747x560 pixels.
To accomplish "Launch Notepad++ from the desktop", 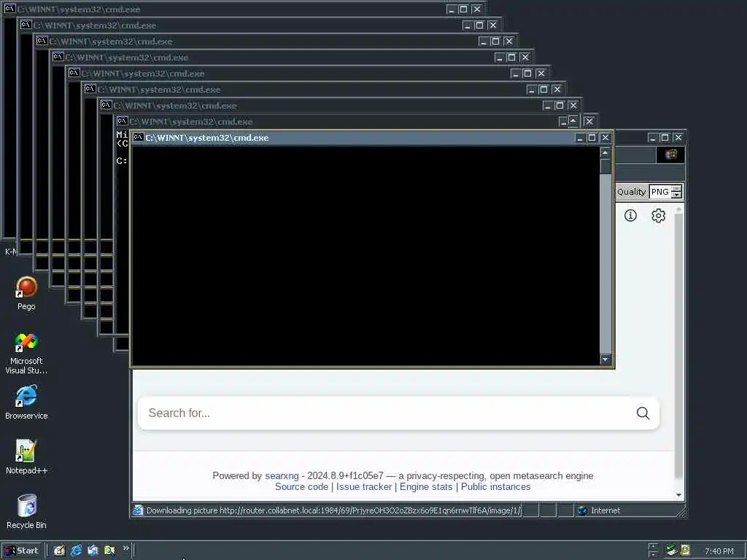I will 26,457.
